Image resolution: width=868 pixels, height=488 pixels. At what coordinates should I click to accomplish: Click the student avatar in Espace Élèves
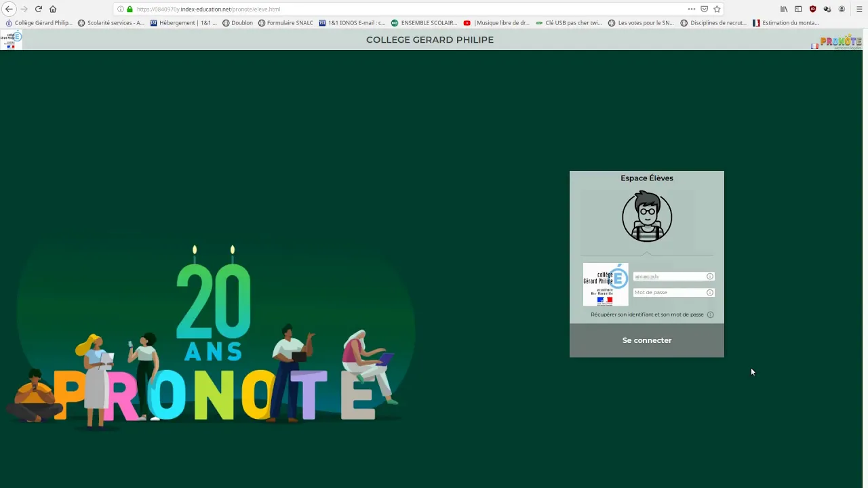pos(647,216)
